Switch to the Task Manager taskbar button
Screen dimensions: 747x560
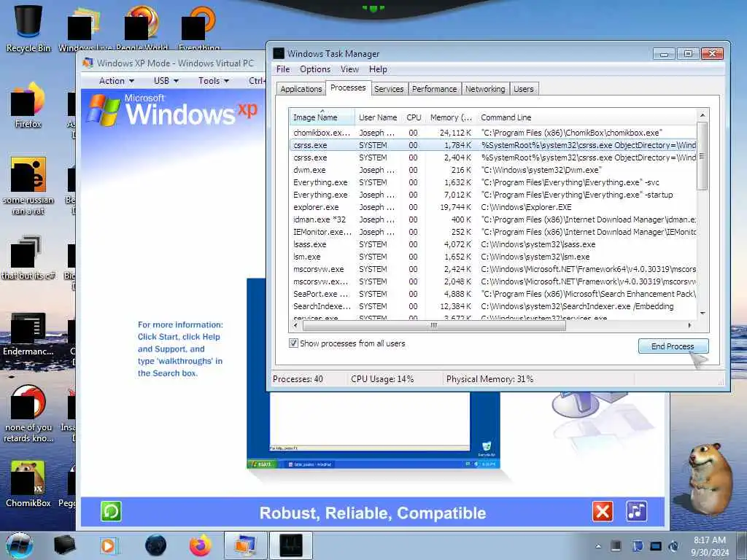[x=291, y=545]
